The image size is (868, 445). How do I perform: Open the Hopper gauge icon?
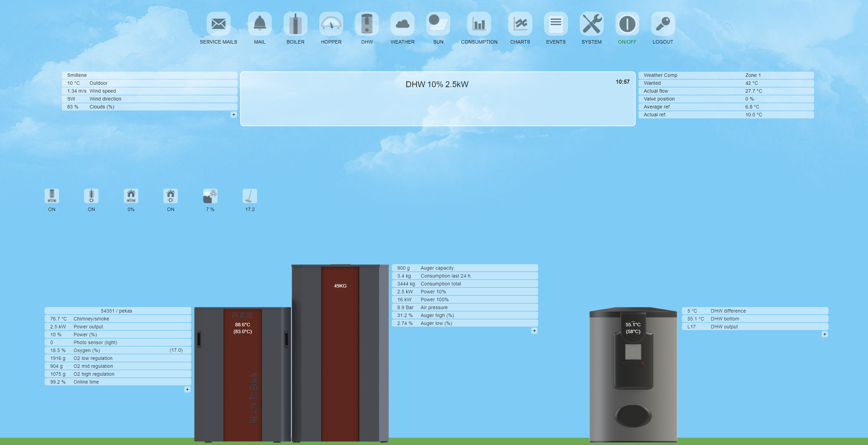331,24
